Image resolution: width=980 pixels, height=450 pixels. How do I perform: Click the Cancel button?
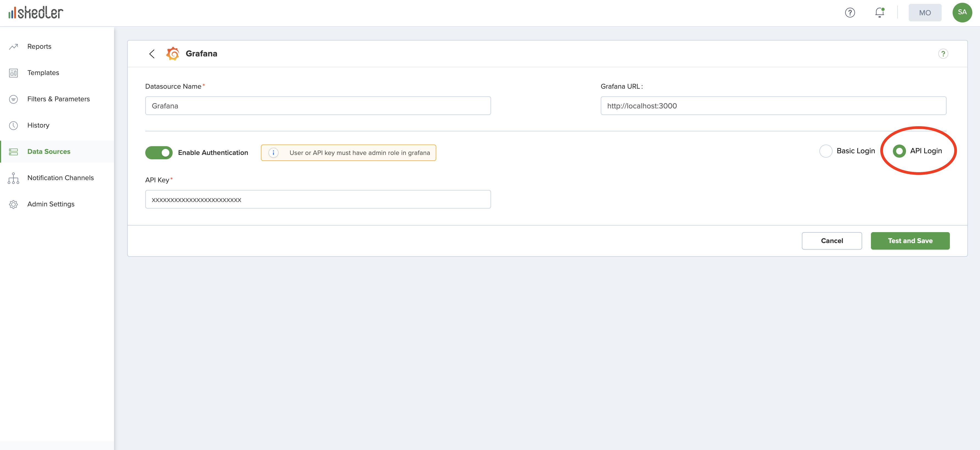click(832, 241)
